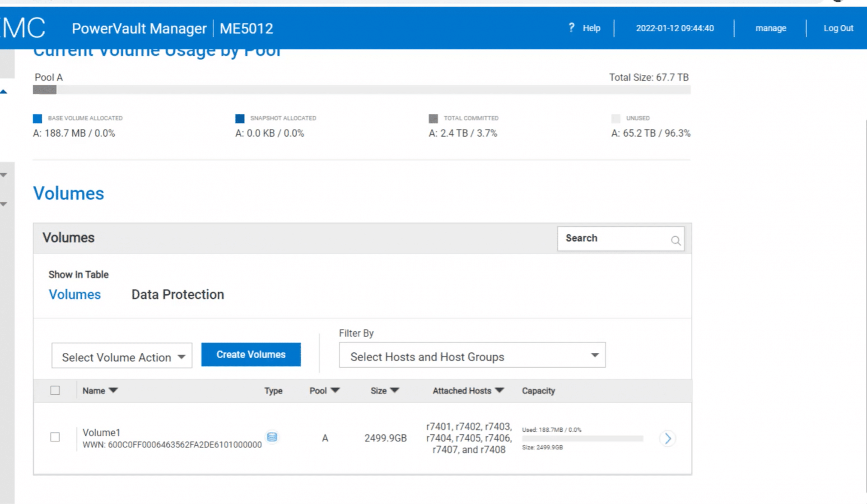The height and width of the screenshot is (504, 867).
Task: Click Base Volume Allocated color swatch
Action: [37, 119]
